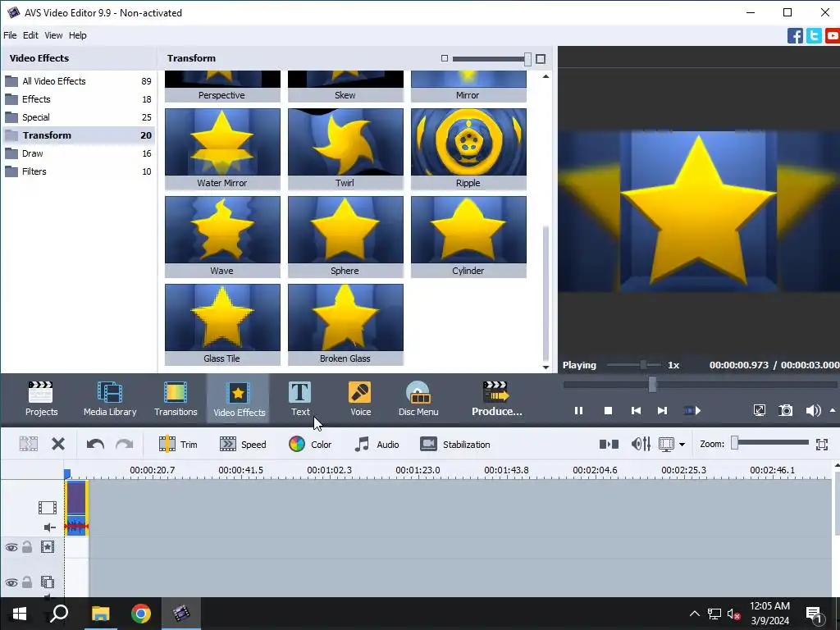840x630 pixels.
Task: Select the All Video Effects folder
Action: (78, 81)
